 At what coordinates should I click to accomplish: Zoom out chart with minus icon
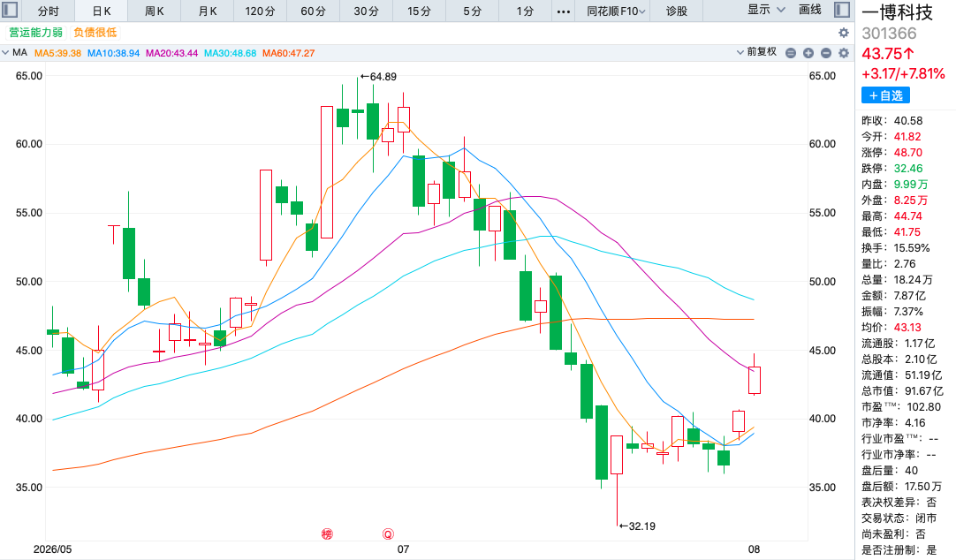pyautogui.click(x=826, y=53)
